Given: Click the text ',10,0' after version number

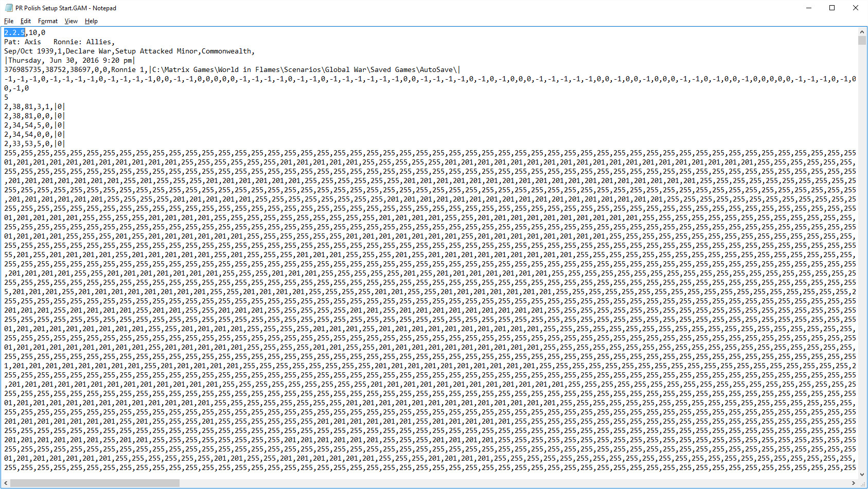Looking at the screenshot, I should coord(35,32).
